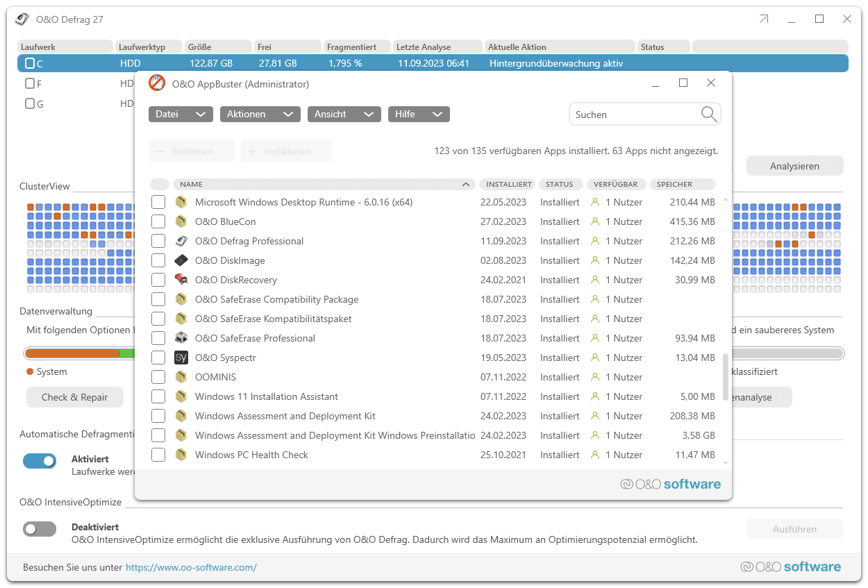Click the user icon in O&O Syspectr row
868x588 pixels.
tap(595, 358)
